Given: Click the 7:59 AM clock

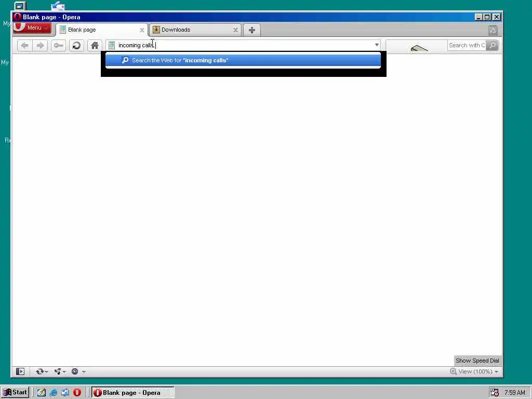Looking at the screenshot, I should click(515, 393).
